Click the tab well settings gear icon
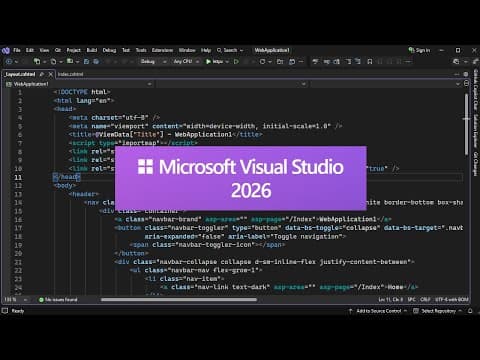 click(466, 74)
